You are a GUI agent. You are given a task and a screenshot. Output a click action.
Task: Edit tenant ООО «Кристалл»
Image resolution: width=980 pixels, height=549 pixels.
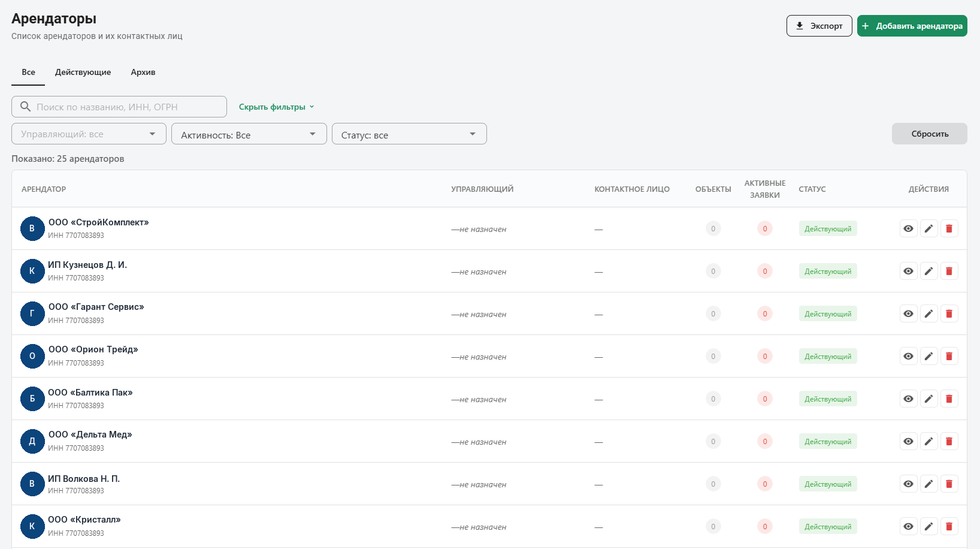[928, 526]
